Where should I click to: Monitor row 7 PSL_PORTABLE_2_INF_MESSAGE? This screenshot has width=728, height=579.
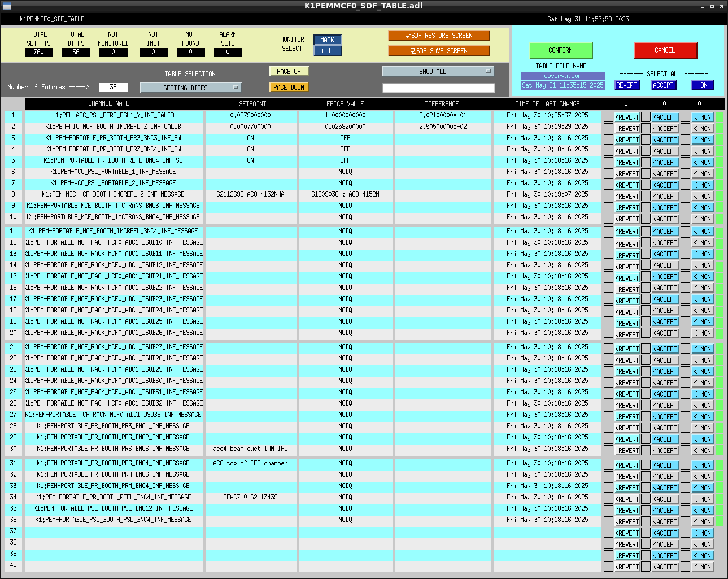click(703, 185)
